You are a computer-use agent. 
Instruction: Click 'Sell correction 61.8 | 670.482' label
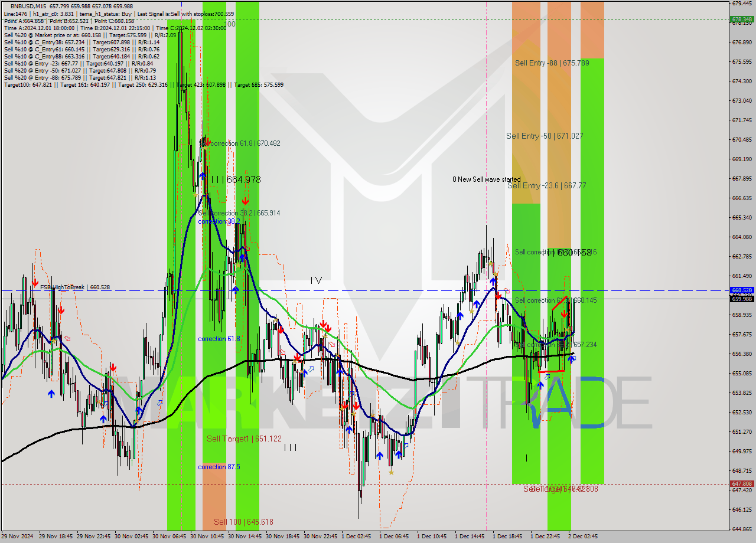pos(240,143)
